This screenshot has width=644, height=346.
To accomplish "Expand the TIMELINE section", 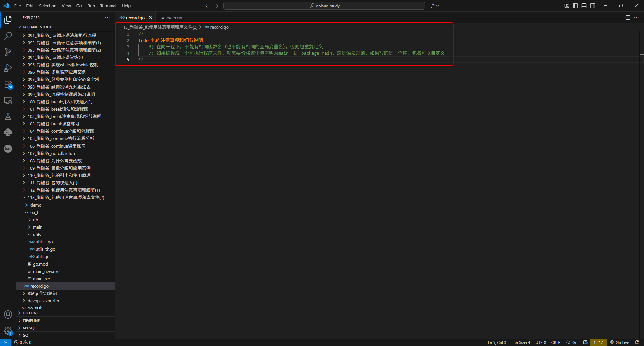I will (65, 321).
